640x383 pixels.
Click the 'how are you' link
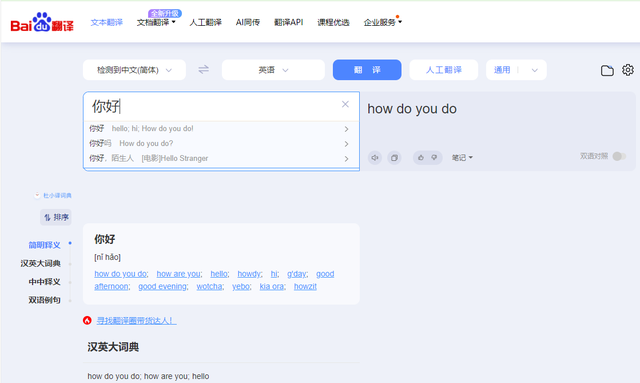(x=179, y=274)
